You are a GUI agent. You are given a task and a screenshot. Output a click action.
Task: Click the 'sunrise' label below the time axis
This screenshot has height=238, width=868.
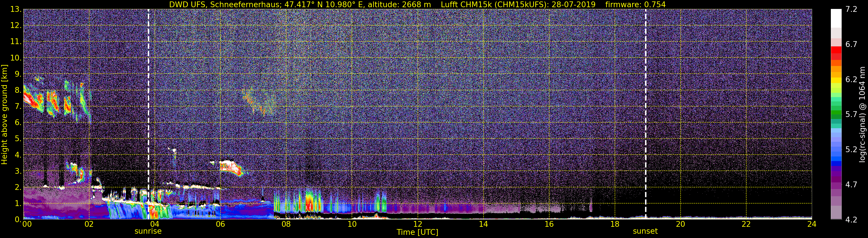tap(148, 231)
